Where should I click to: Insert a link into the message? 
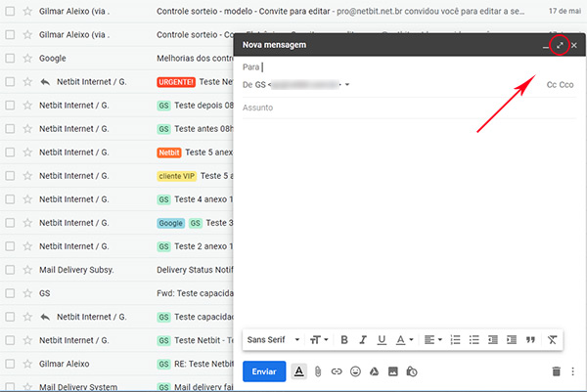(337, 371)
